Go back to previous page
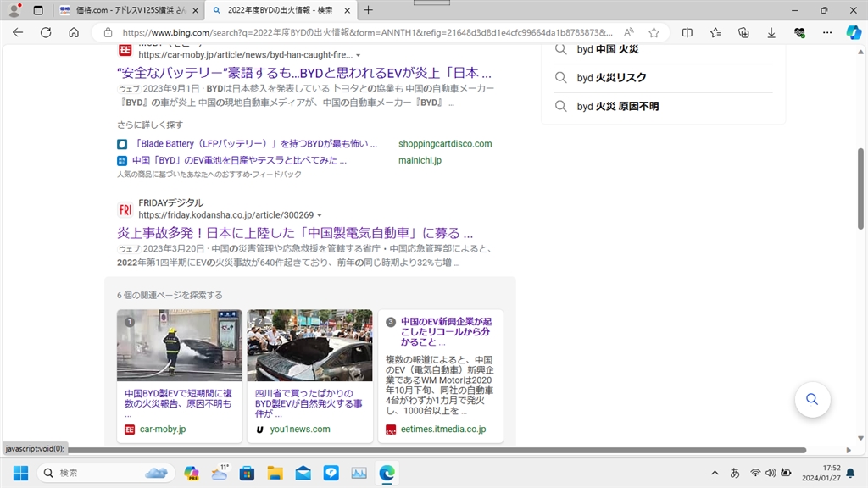 click(x=18, y=33)
